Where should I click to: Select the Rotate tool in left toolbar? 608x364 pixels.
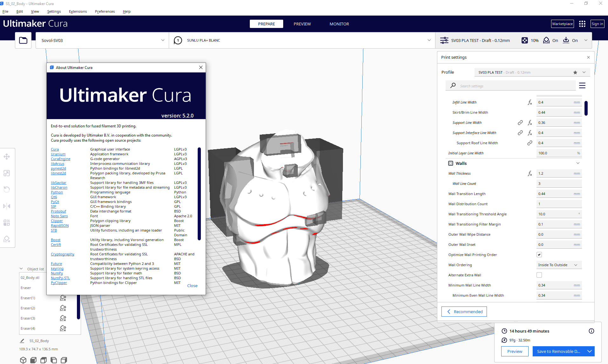click(x=7, y=190)
